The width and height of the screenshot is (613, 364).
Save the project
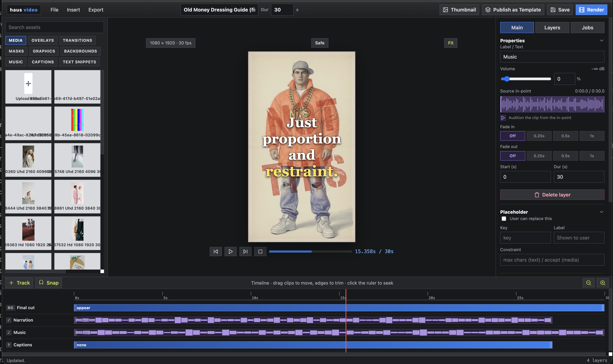[560, 10]
